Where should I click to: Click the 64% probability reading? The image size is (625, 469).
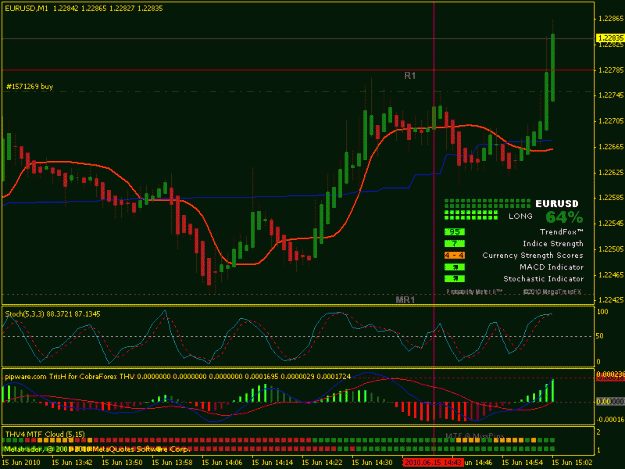(x=564, y=217)
